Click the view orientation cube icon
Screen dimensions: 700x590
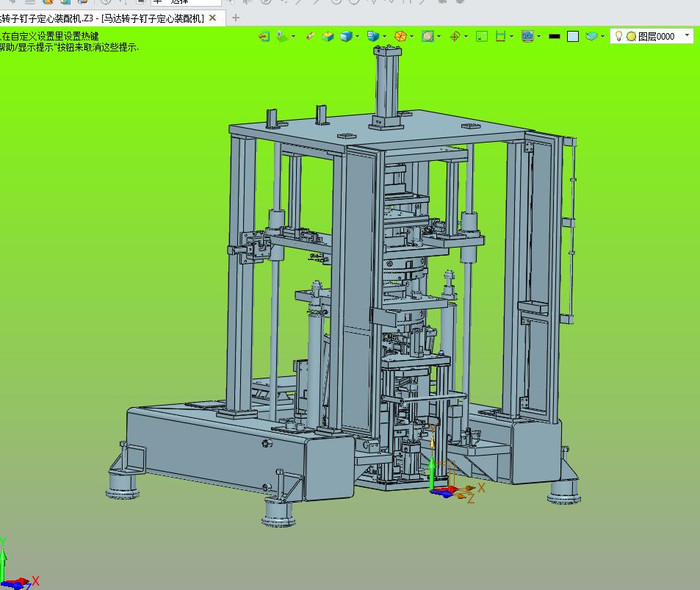(x=372, y=36)
